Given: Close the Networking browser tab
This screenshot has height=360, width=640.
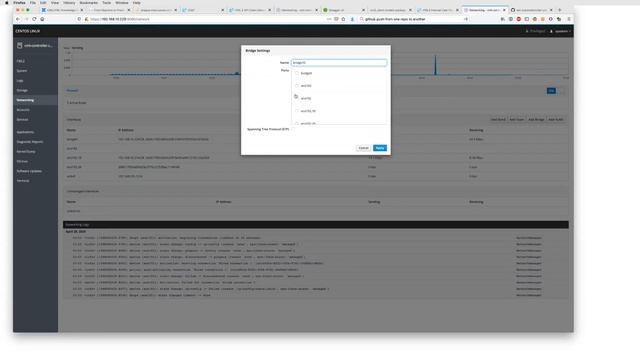Looking at the screenshot, I should tap(504, 10).
